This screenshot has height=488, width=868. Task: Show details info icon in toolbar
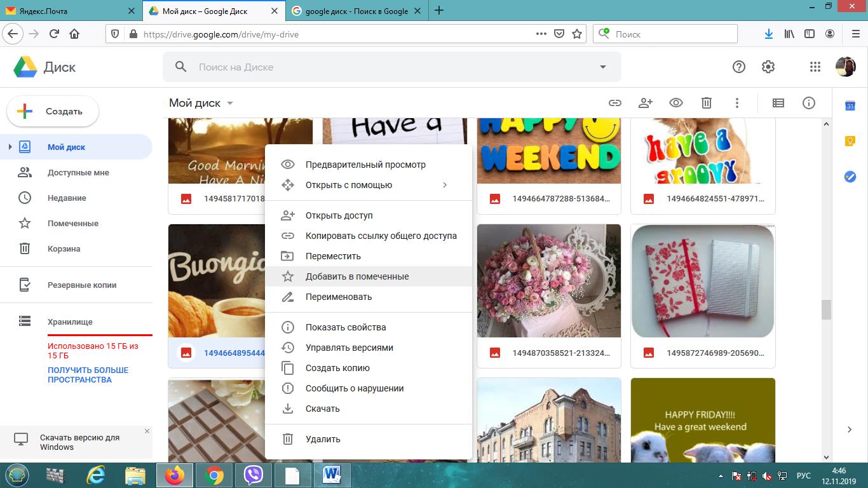pyautogui.click(x=809, y=103)
